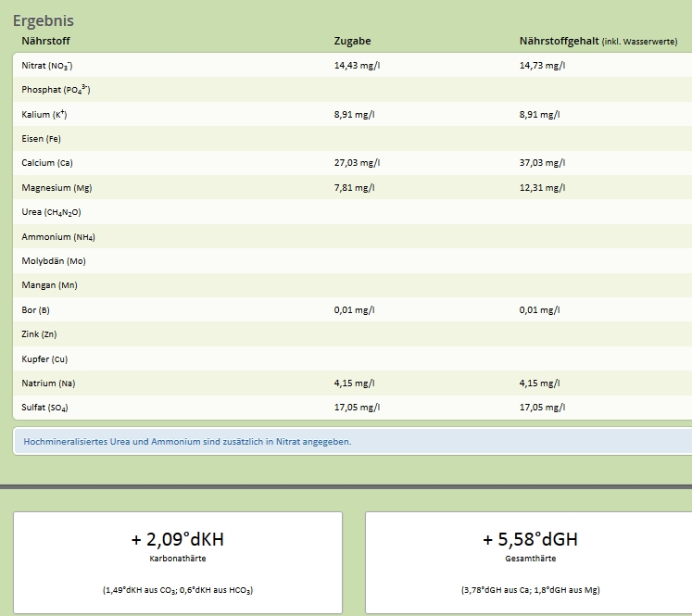Select the Natrium (Na) row label
The height and width of the screenshot is (616, 692).
pos(48,383)
